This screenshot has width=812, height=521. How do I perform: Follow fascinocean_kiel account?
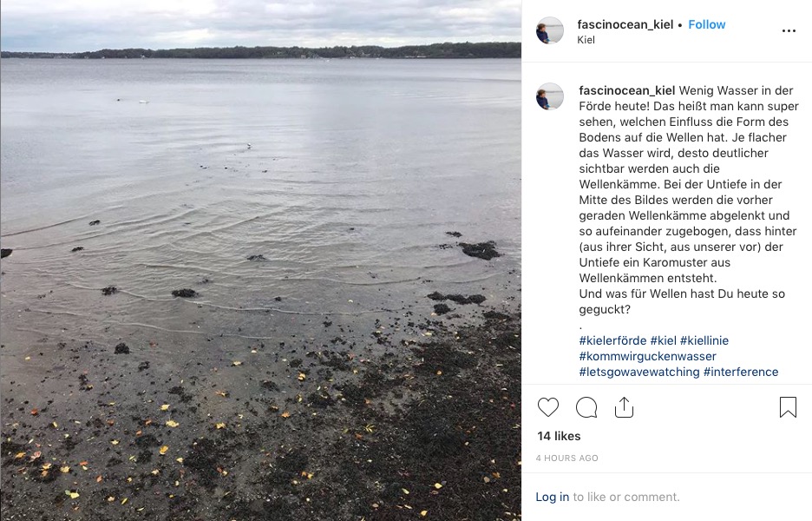pyautogui.click(x=706, y=24)
